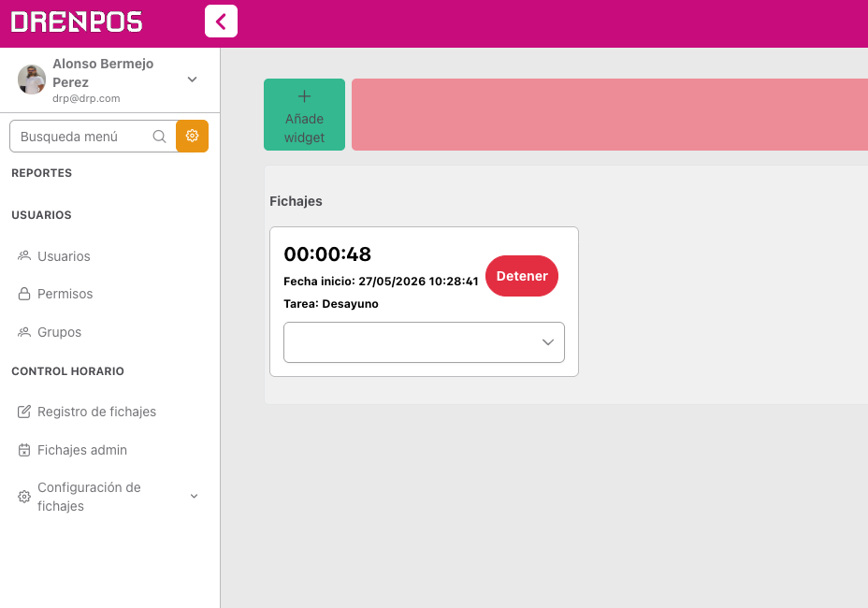Viewport: 868px width, 608px height.
Task: Open DRENPOS logo home
Action: [x=77, y=22]
